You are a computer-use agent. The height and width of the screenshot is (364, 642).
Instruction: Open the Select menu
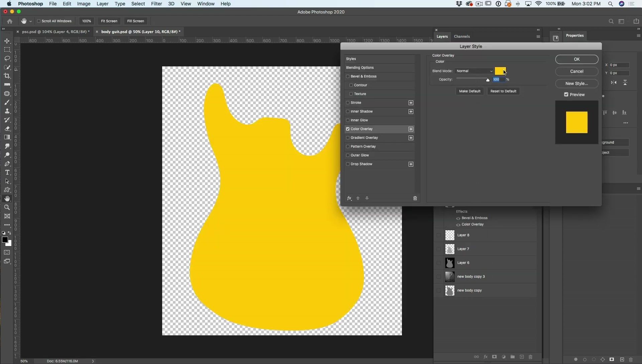coord(138,4)
